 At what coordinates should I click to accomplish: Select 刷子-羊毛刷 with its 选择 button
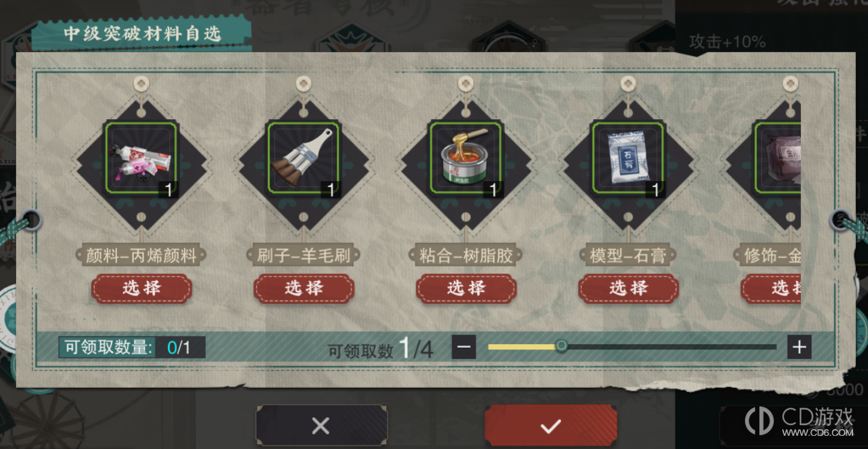point(304,288)
